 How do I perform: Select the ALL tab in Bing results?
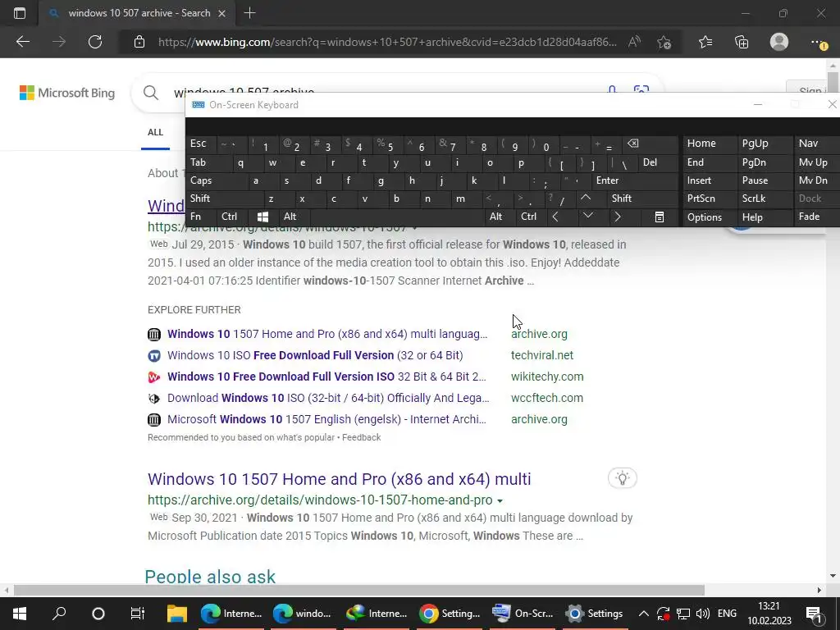[x=155, y=132]
